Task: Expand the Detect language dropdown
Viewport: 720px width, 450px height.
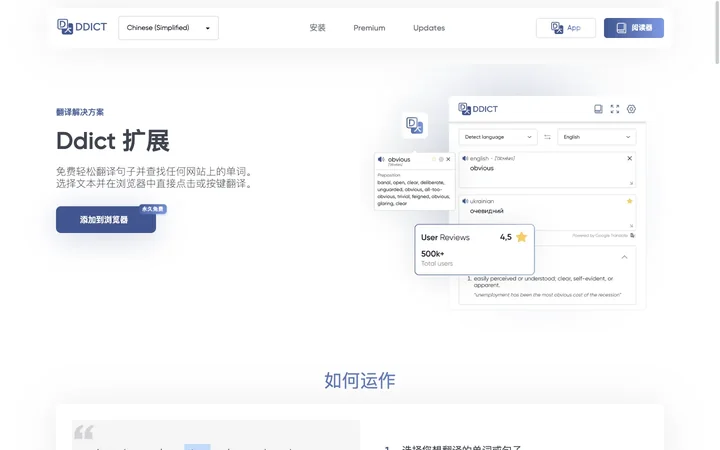Action: pos(498,137)
